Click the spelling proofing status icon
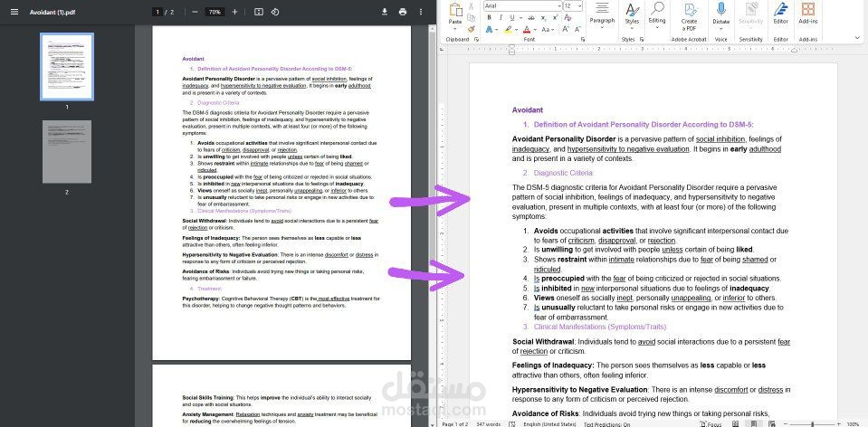The width and height of the screenshot is (868, 427). tap(512, 424)
